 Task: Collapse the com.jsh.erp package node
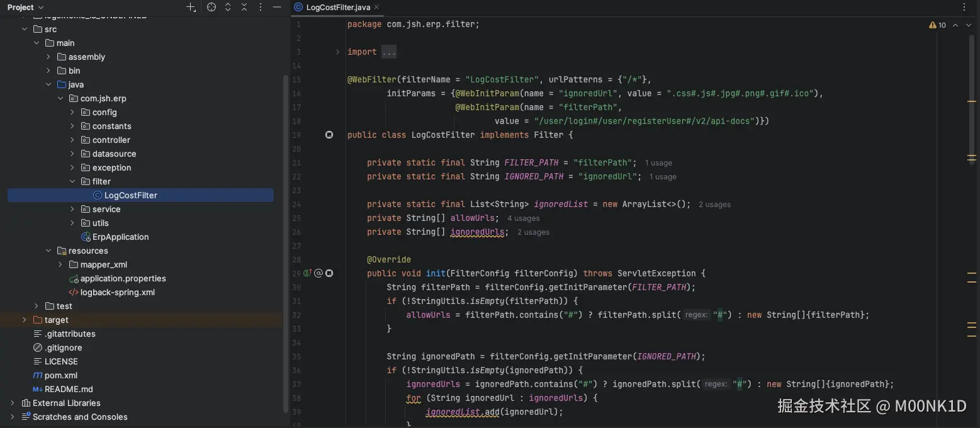pos(60,98)
